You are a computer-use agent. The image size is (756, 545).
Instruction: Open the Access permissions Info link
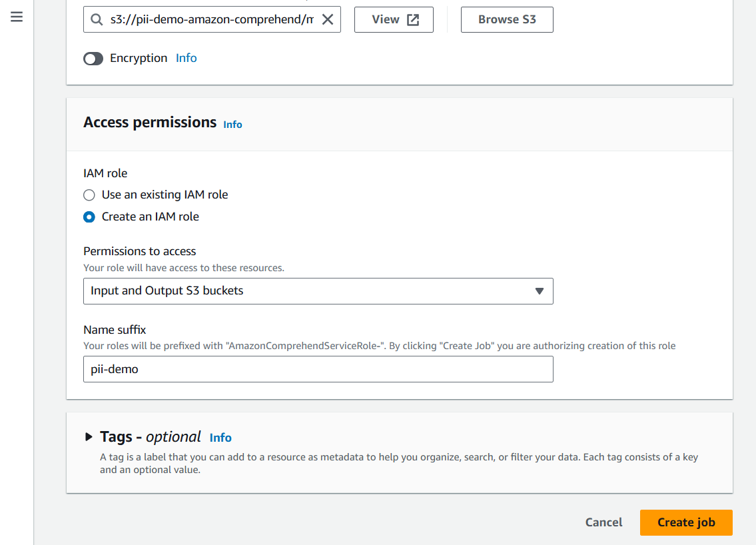(232, 125)
